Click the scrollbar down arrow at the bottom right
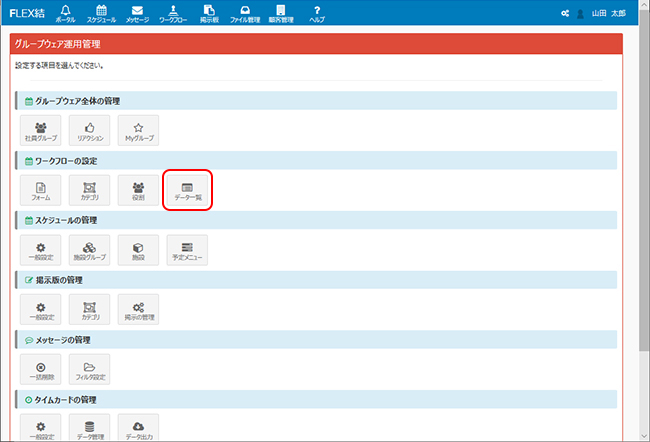650x442 pixels. (645, 436)
